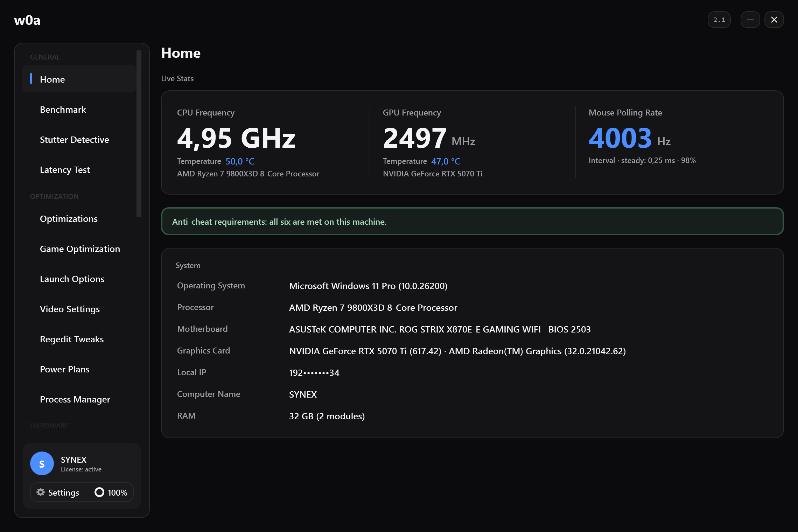This screenshot has width=798, height=532.
Task: Click the GPU temperature 47,0 °C
Action: pos(446,161)
